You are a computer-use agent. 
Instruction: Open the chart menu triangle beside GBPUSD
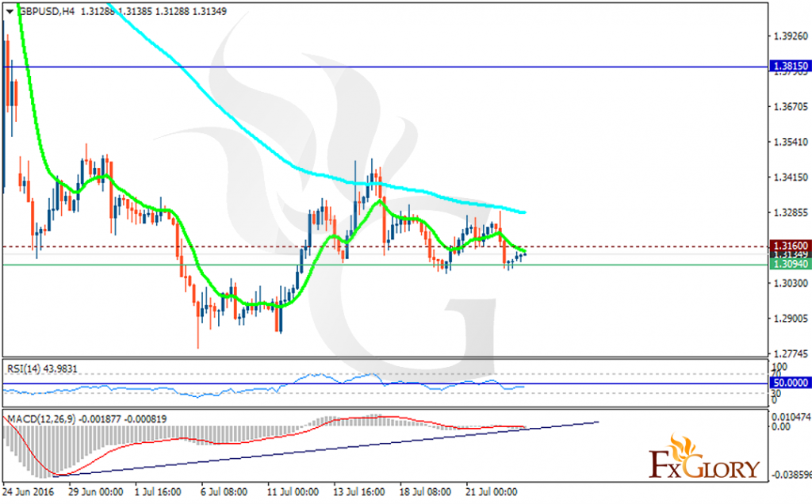[10, 11]
